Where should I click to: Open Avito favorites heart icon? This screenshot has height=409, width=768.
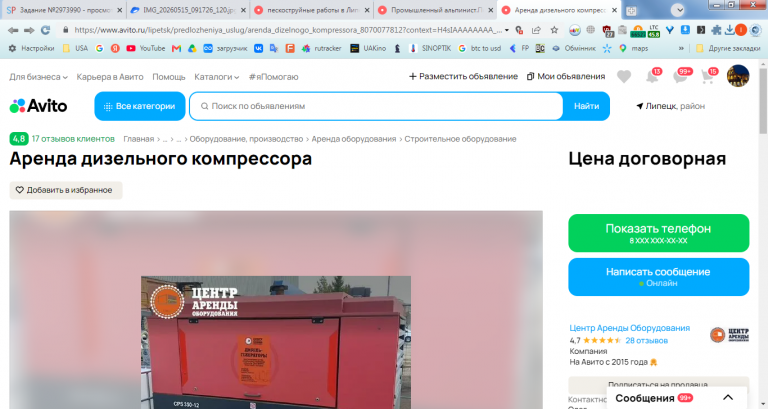pos(624,76)
